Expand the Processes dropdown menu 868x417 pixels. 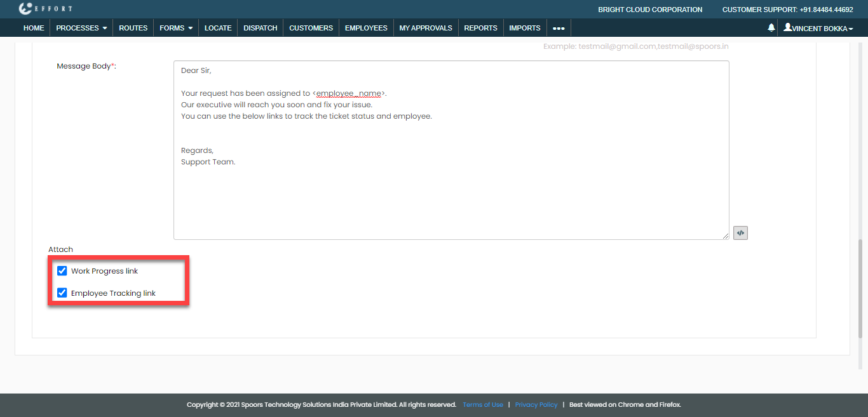pos(81,28)
